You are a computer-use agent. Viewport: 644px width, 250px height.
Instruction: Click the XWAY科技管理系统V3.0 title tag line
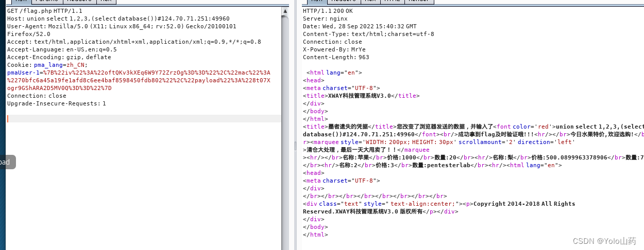pos(361,96)
